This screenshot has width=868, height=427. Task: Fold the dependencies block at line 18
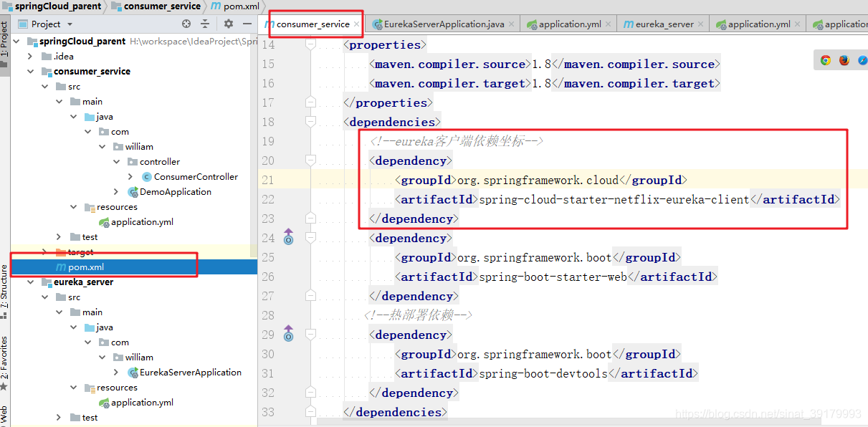tap(310, 122)
